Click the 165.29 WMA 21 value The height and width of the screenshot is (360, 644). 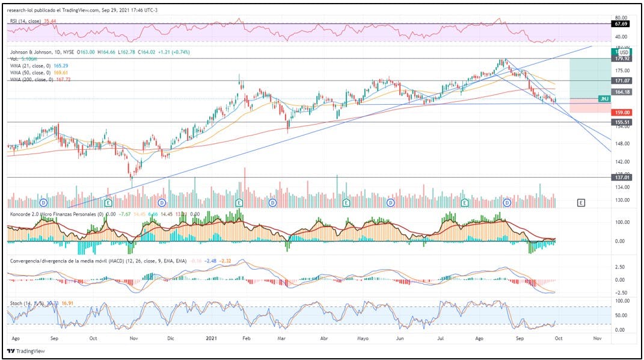(x=61, y=66)
